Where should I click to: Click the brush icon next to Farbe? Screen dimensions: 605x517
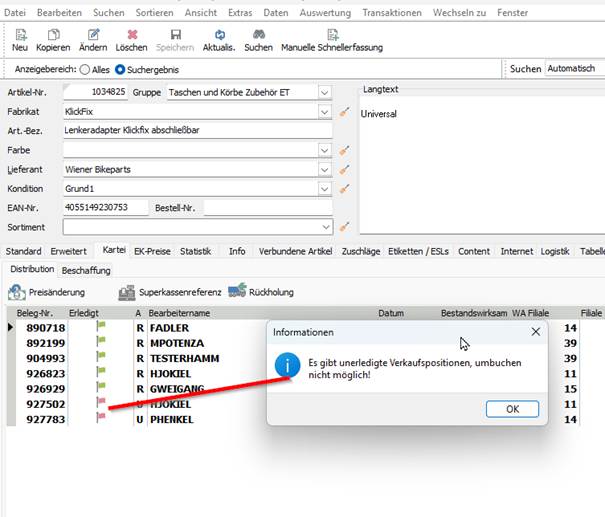344,150
